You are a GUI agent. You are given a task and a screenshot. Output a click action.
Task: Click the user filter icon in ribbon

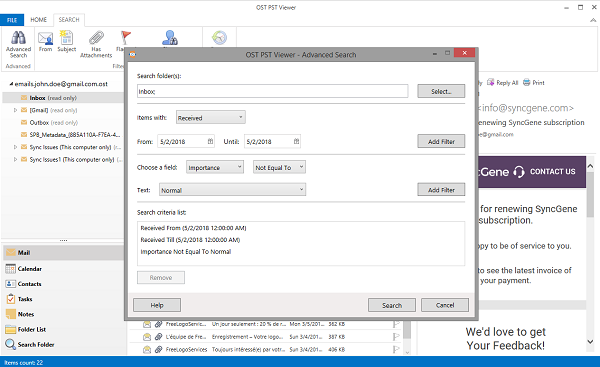pyautogui.click(x=170, y=38)
